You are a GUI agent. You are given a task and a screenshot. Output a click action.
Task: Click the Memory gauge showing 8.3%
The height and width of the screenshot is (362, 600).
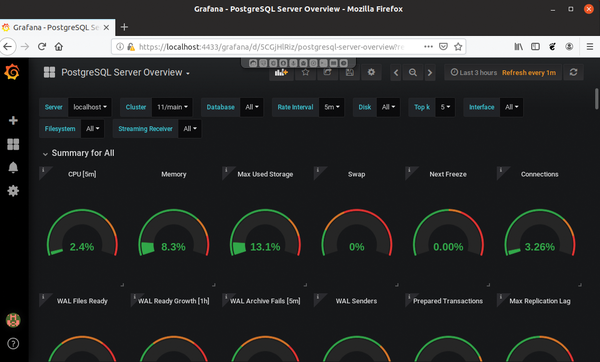174,234
